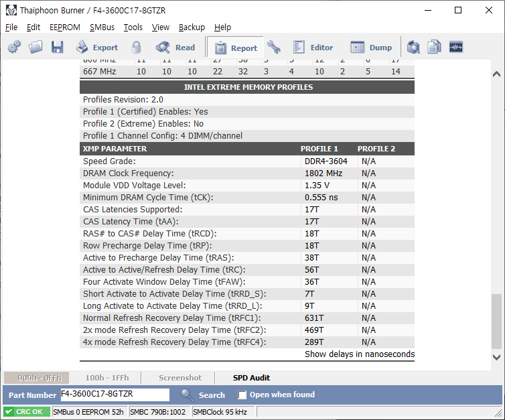Screen dimensions: 505x420
Task: Open the Dump toolbar button
Action: pos(371,48)
